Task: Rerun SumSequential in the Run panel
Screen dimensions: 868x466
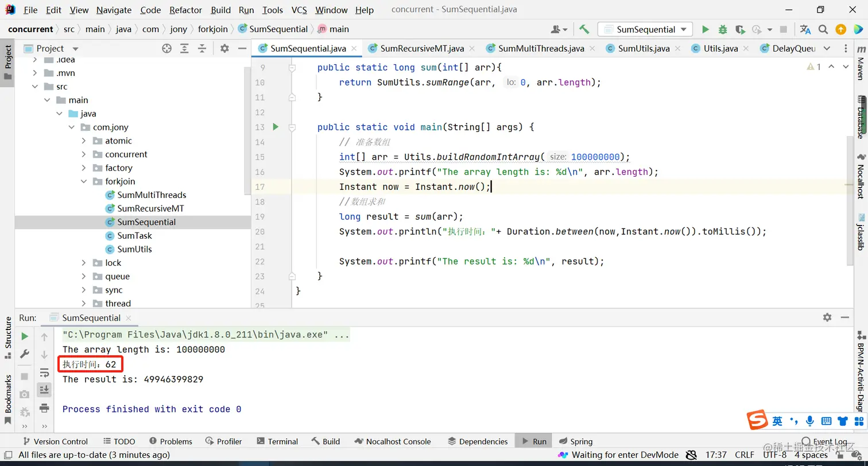Action: coord(25,336)
